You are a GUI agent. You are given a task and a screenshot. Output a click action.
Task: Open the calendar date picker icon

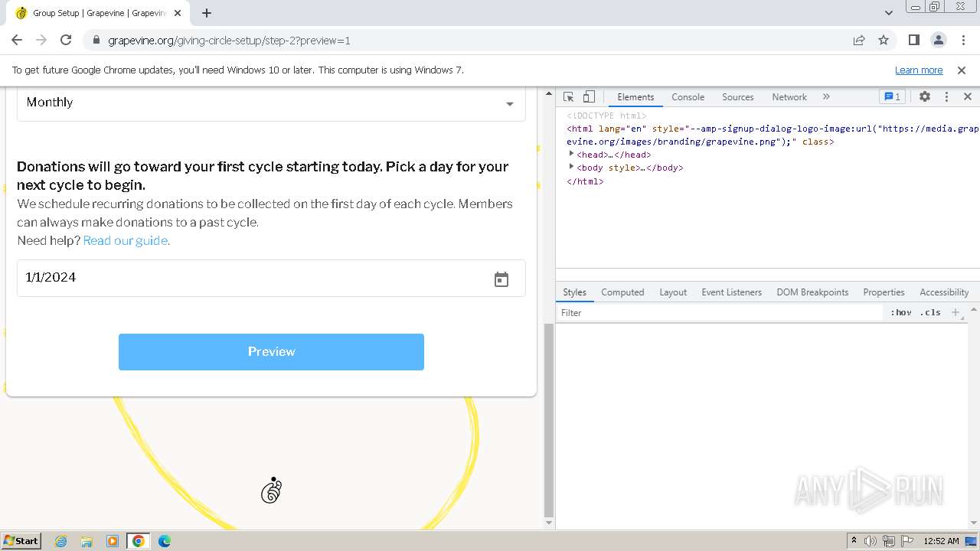[501, 279]
